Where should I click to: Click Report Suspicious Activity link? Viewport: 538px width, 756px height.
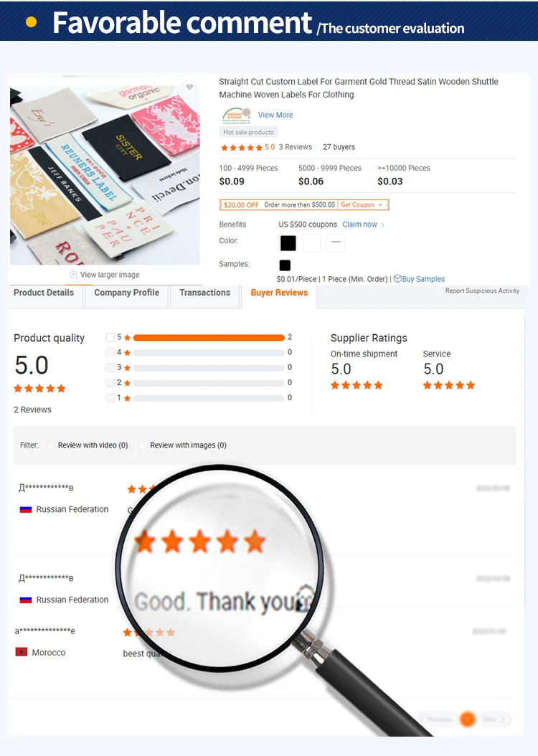(482, 290)
